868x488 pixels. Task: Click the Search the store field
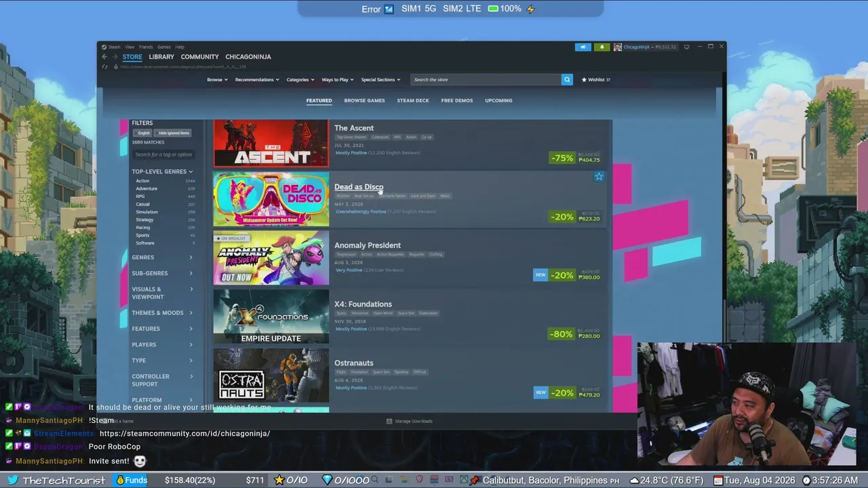[486, 79]
